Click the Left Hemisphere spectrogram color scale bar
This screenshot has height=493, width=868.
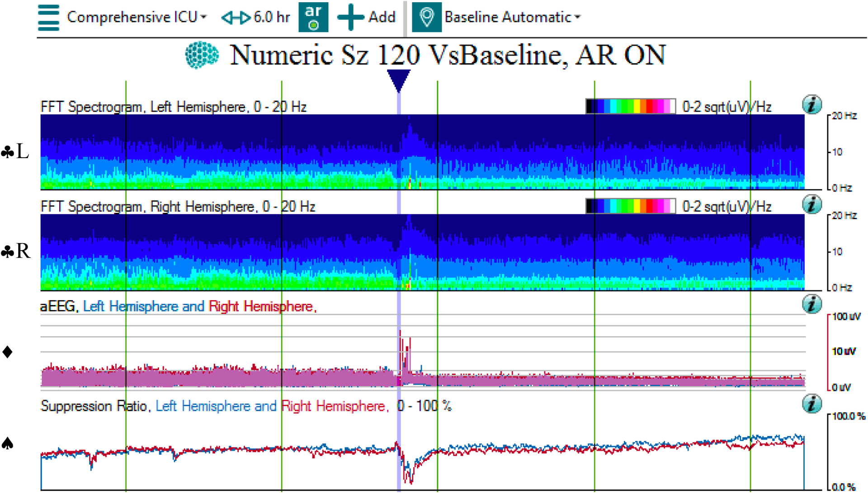631,106
